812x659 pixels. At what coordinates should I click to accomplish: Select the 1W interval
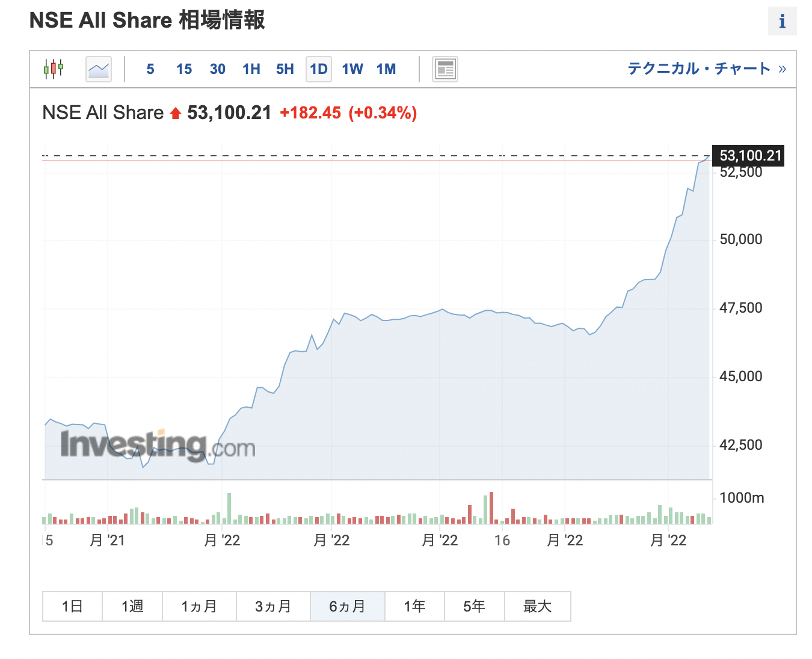(352, 69)
